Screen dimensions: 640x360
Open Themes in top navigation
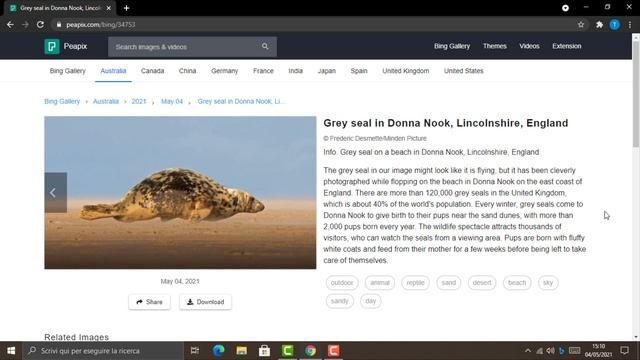coord(495,46)
